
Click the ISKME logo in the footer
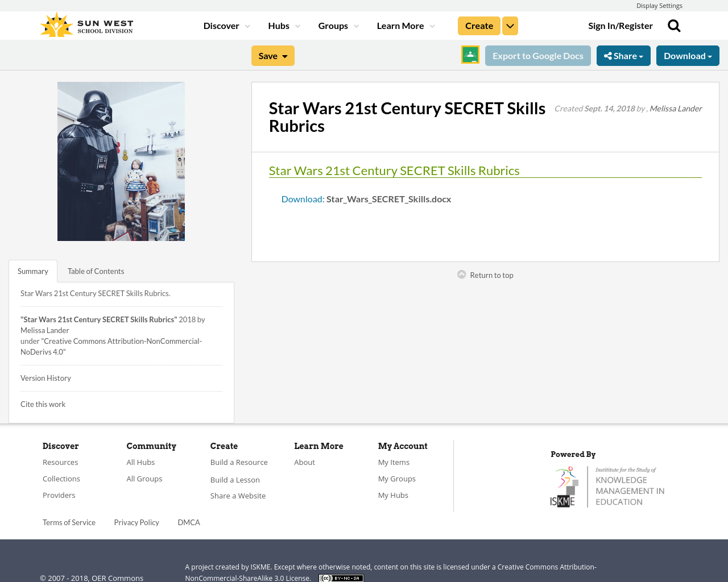[x=607, y=486]
